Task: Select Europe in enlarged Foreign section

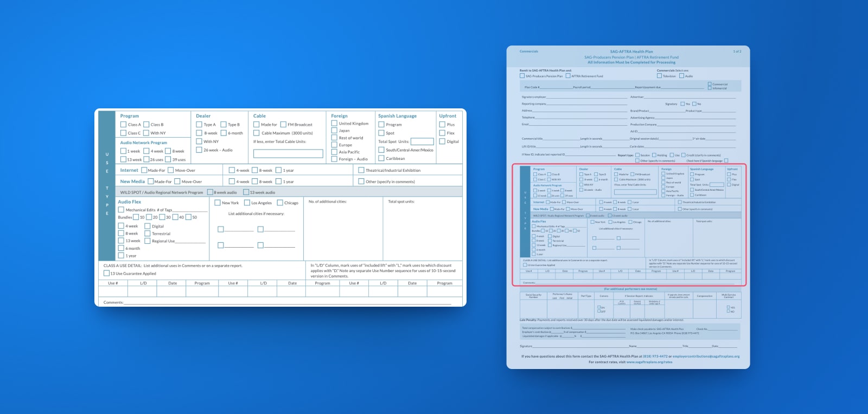Action: [x=334, y=145]
